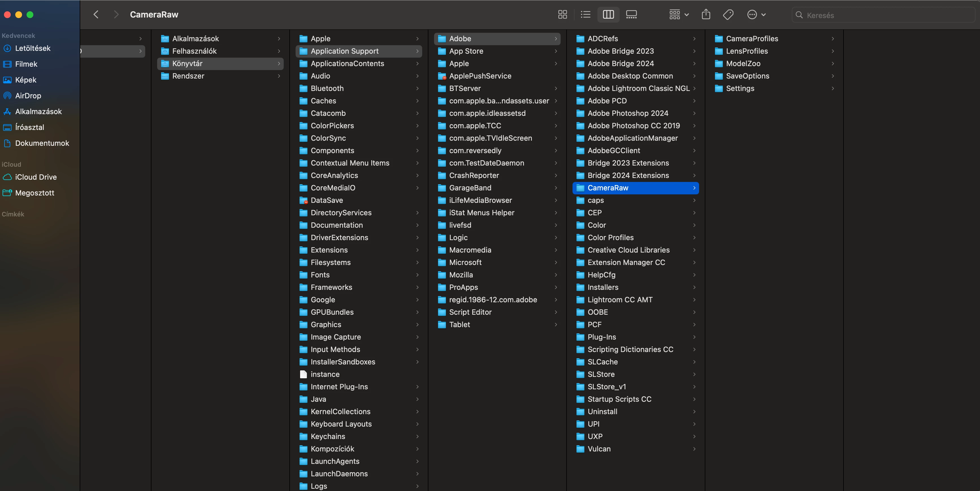
Task: Expand the LensProfiles folder chevron
Action: point(832,51)
